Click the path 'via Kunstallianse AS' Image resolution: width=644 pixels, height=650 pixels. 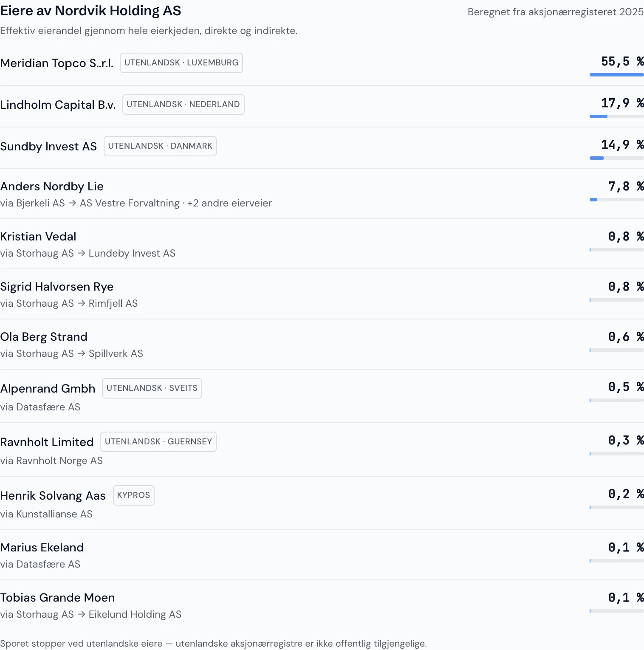point(46,514)
